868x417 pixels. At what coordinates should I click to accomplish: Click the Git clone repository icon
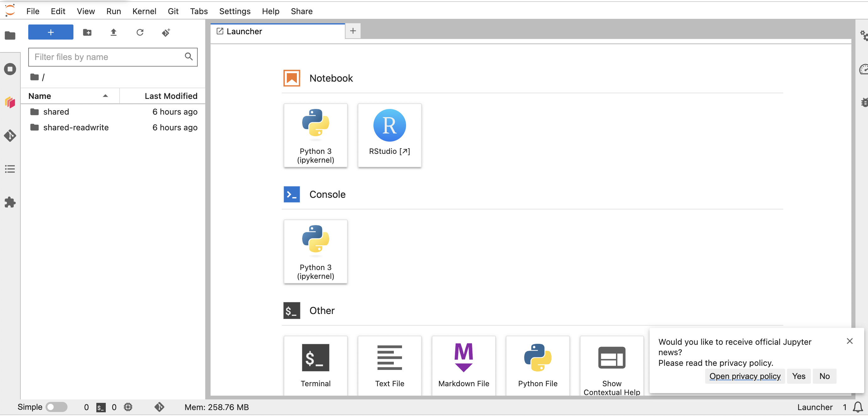[x=166, y=32]
